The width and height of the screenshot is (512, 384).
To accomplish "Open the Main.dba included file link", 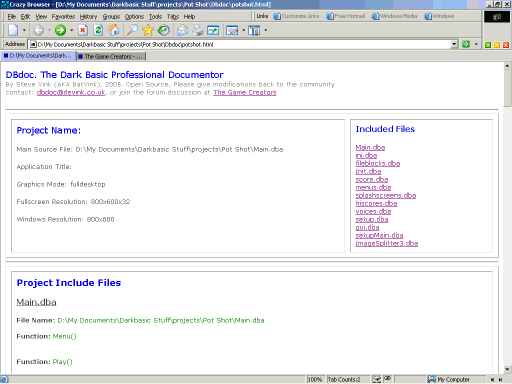I will pyautogui.click(x=370, y=147).
